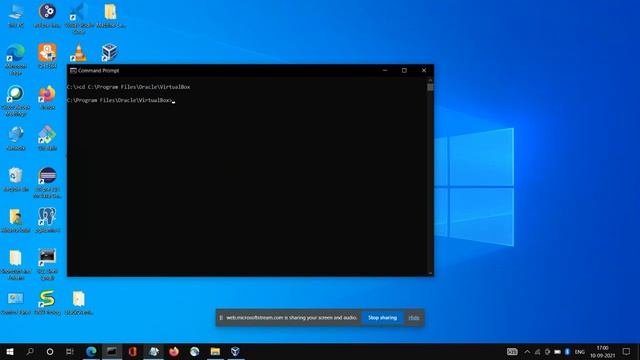This screenshot has width=640, height=360.
Task: Open the Bluetooth tray icon
Action: click(x=567, y=352)
